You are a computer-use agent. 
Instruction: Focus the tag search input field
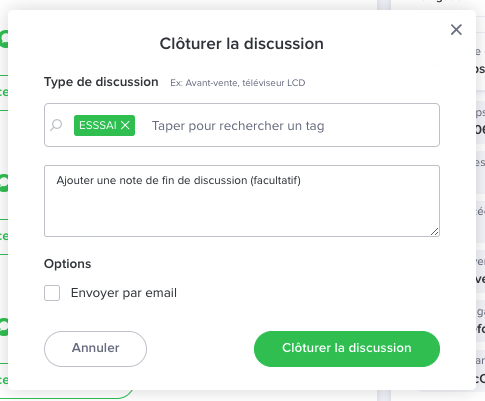pos(238,126)
